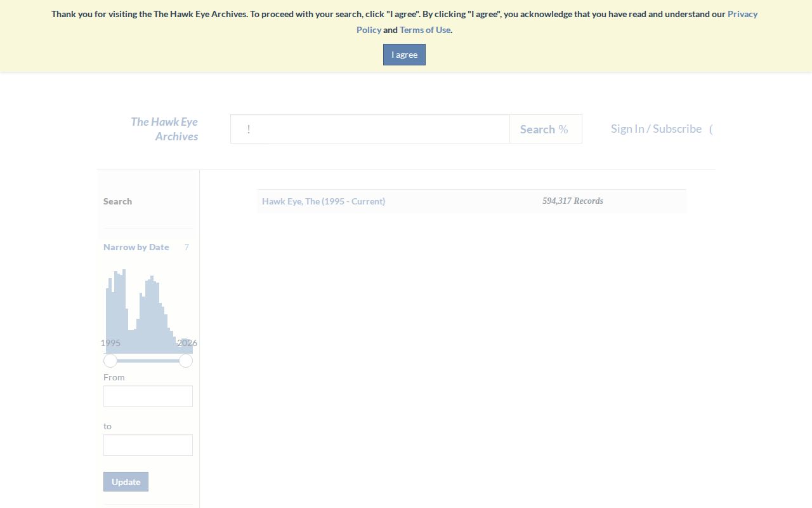Grab the 1995 start slider handle
Screen dimensions: 812x508
click(110, 361)
